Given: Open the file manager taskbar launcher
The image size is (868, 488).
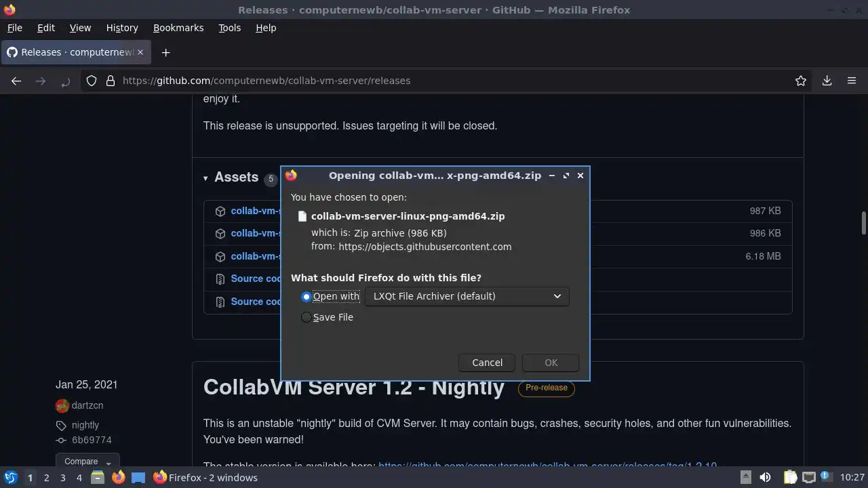Looking at the screenshot, I should point(98,478).
